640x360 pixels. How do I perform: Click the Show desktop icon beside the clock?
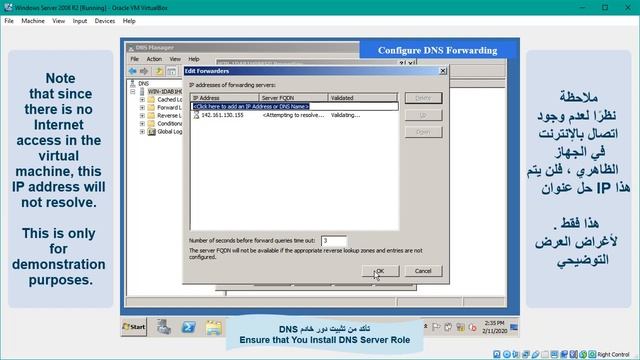[514, 327]
